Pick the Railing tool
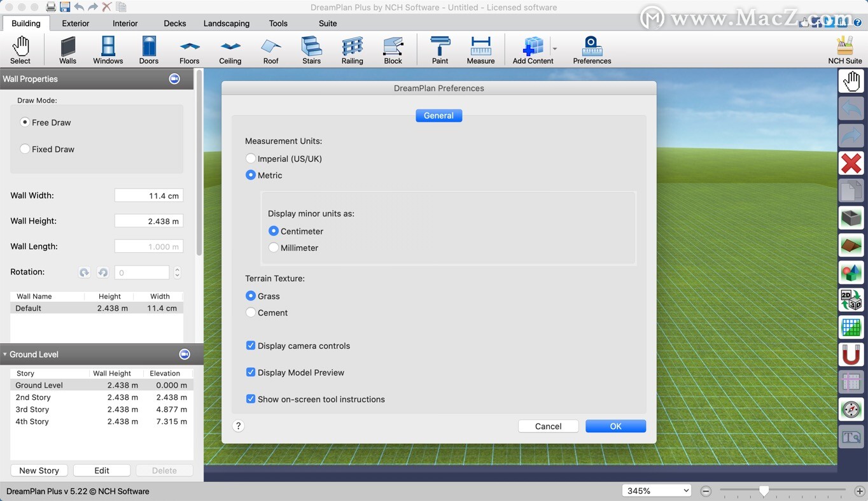Image resolution: width=868 pixels, height=501 pixels. (x=352, y=50)
